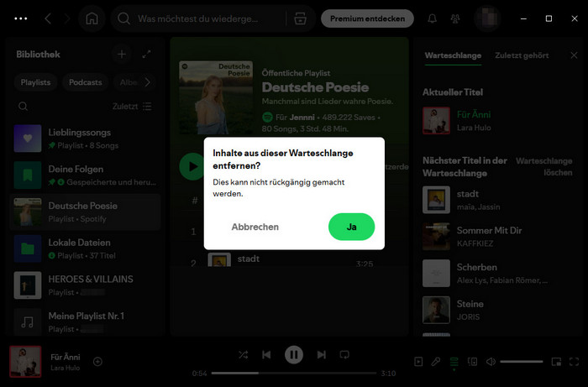Click Abbrechen to cancel the dialog
The height and width of the screenshot is (387, 588).
(x=255, y=227)
